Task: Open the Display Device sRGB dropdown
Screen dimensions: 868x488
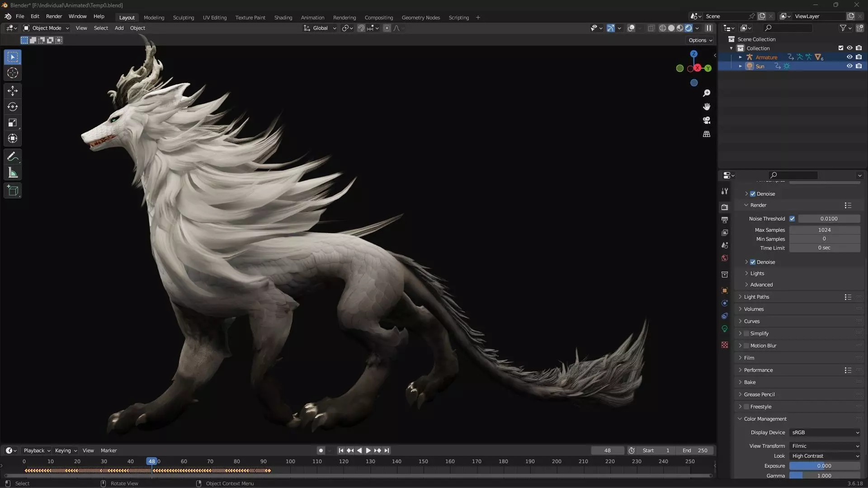Action: pos(825,432)
